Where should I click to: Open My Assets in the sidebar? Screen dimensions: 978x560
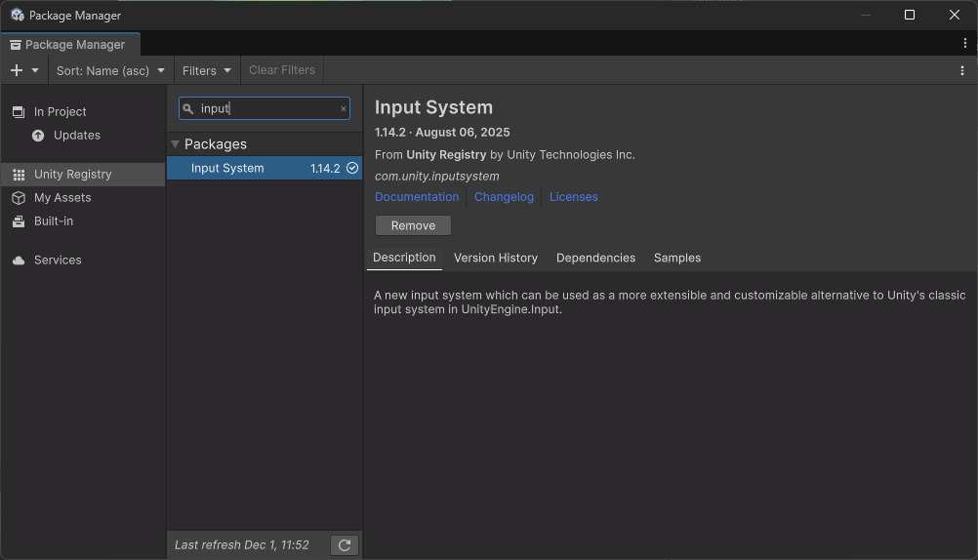pos(82,198)
